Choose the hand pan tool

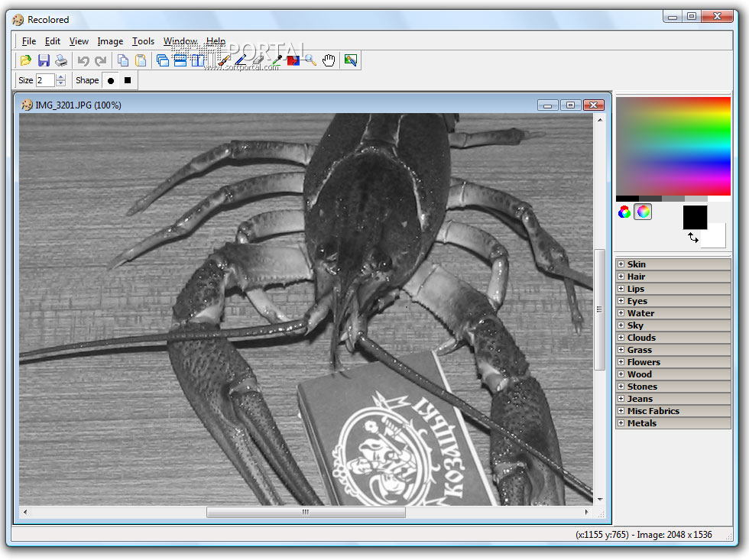pyautogui.click(x=329, y=60)
